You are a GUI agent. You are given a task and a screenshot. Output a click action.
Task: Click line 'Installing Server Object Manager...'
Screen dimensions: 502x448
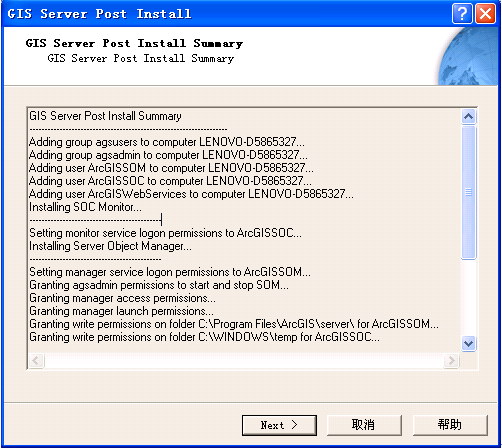110,246
